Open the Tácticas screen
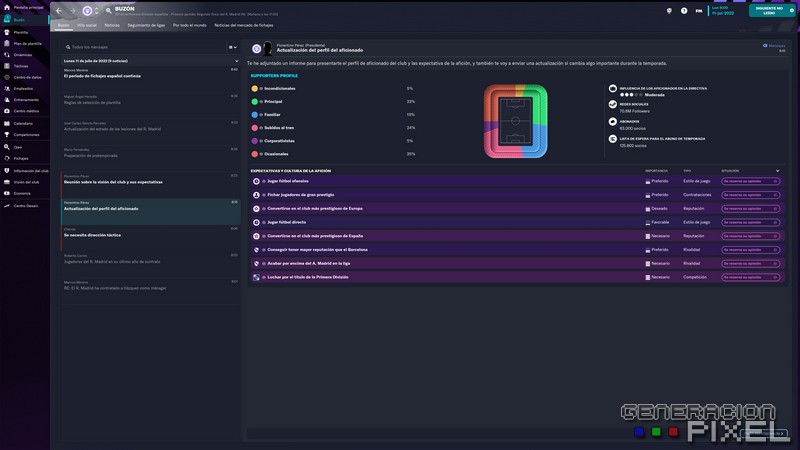This screenshot has height=450, width=800. pyautogui.click(x=24, y=66)
